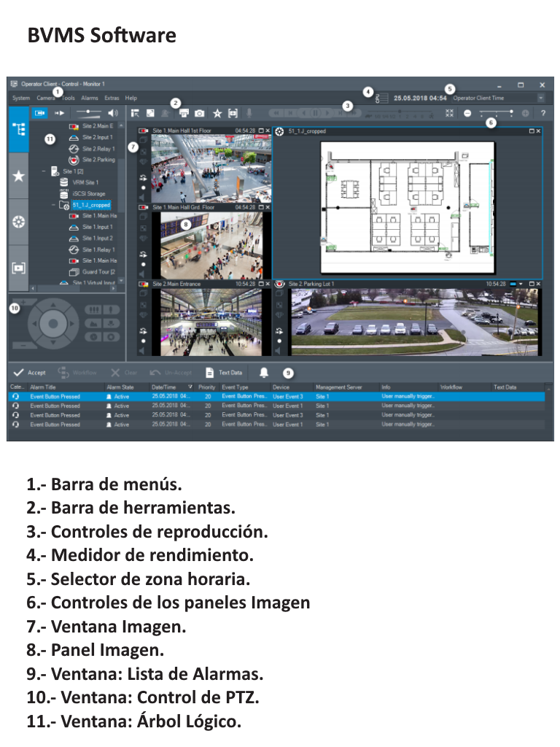This screenshot has width=560, height=747.
Task: Open the Favorites star sidebar tab
Action: (x=18, y=176)
